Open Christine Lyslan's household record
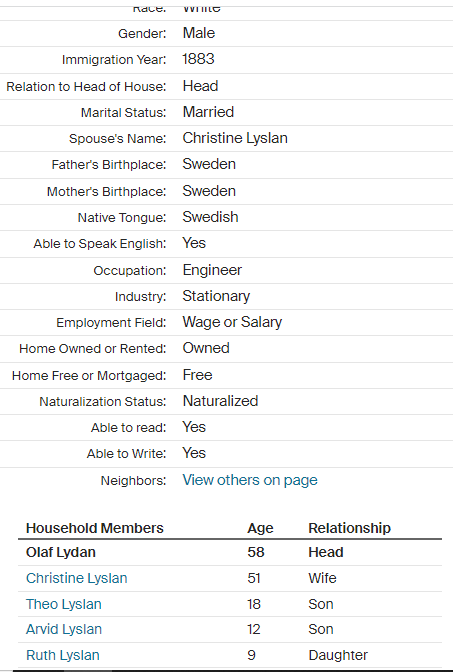Image resolution: width=453 pixels, height=672 pixels. (x=77, y=578)
